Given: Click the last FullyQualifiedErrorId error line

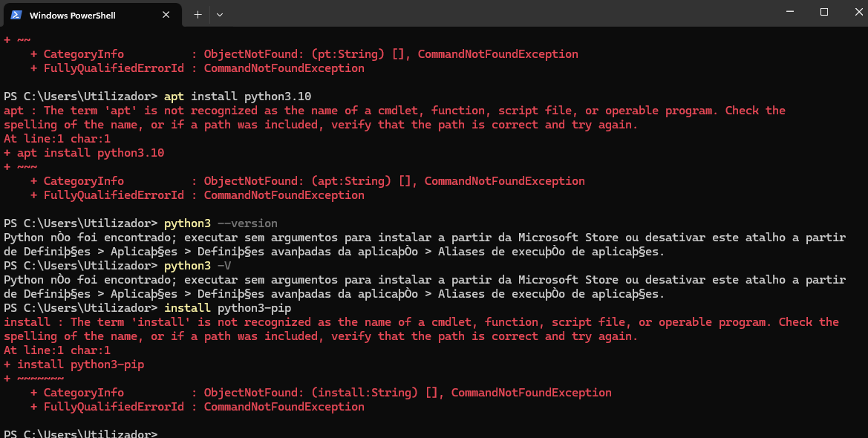Looking at the screenshot, I should [x=198, y=407].
